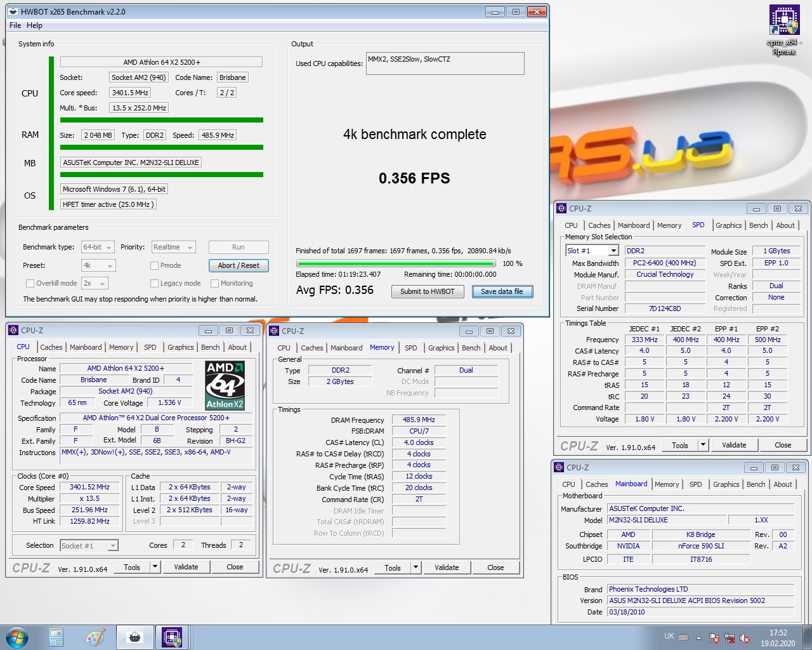Click the Core Speed 3401.52 MHz value

[89, 487]
